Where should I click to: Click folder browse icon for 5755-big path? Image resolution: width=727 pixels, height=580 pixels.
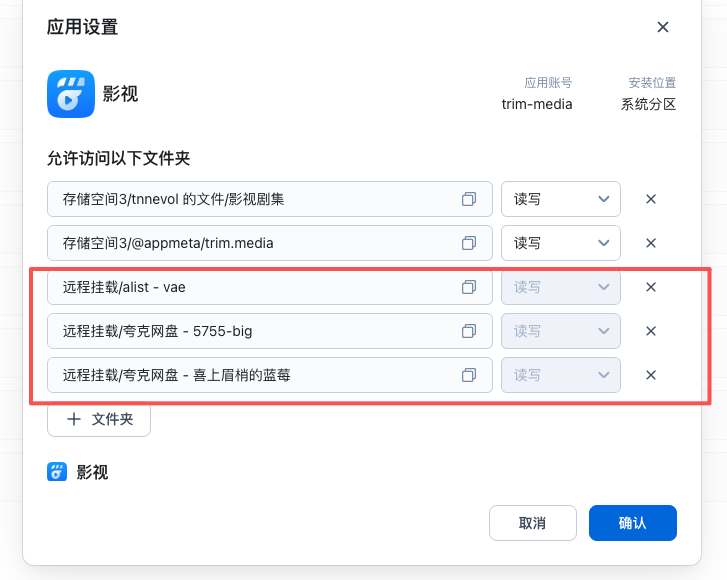(468, 331)
